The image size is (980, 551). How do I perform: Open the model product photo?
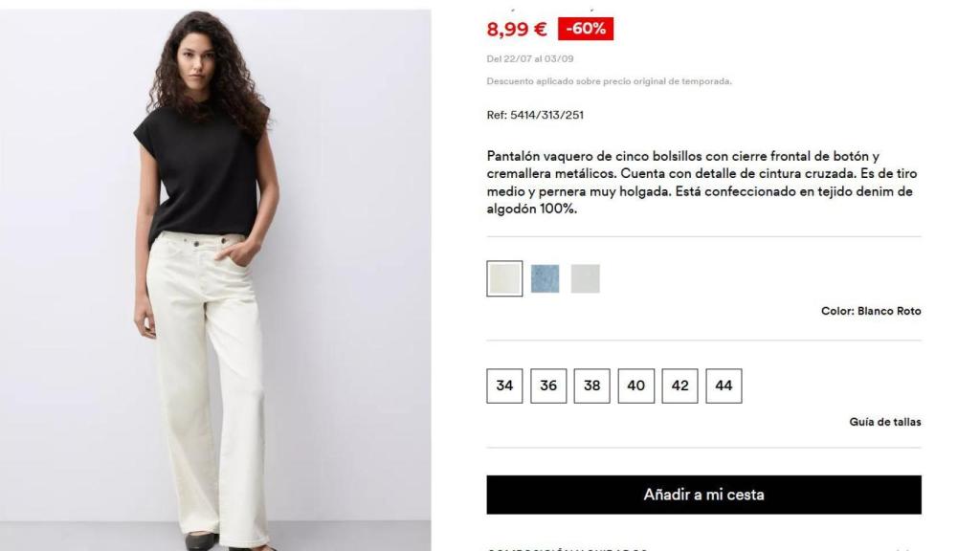[x=215, y=280]
